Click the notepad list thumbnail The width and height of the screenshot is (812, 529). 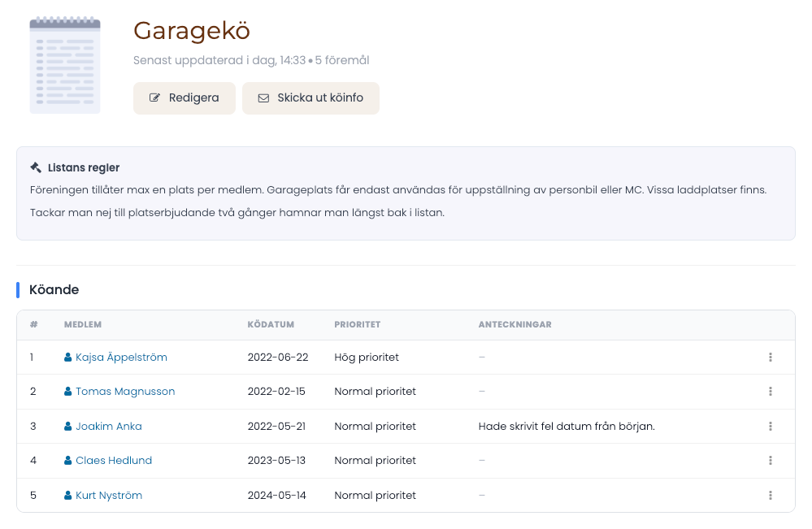click(65, 65)
